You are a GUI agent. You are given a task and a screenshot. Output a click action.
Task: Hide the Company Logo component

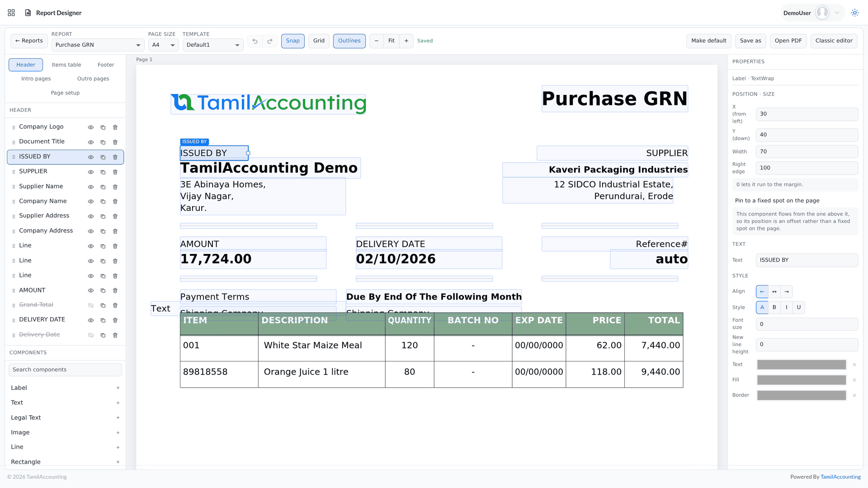(x=91, y=127)
